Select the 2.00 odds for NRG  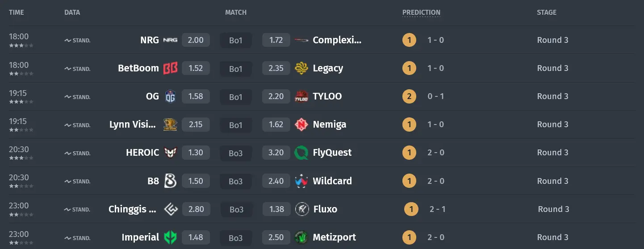196,40
